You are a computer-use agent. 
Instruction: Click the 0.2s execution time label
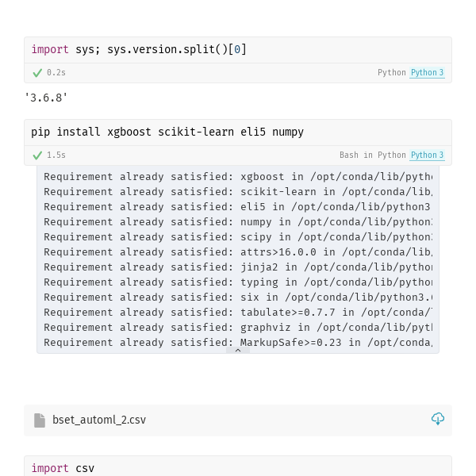[x=56, y=73]
